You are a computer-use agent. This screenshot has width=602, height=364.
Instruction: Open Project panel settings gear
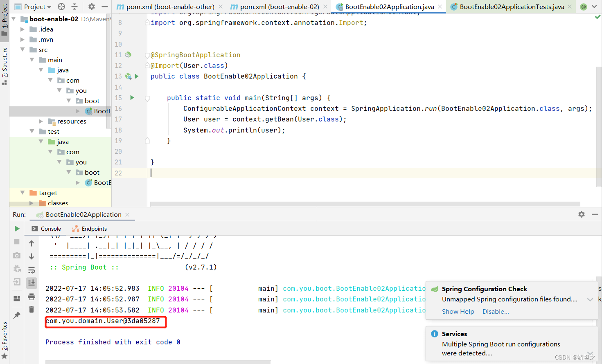(92, 7)
